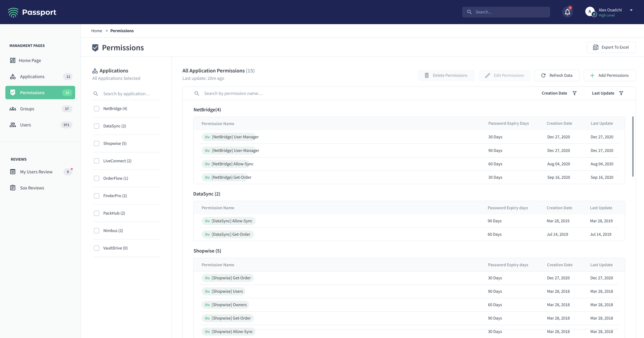
Task: Open the notifications bell
Action: pos(567,12)
